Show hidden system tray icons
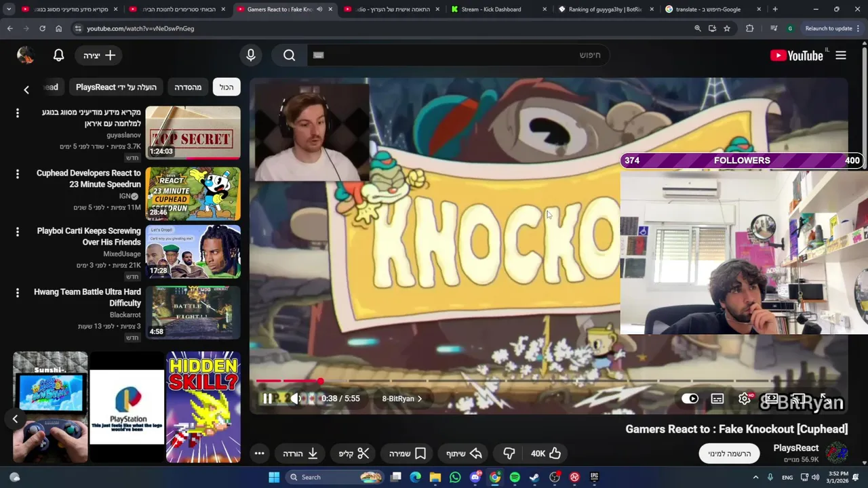Image resolution: width=868 pixels, height=488 pixels. pos(755,477)
